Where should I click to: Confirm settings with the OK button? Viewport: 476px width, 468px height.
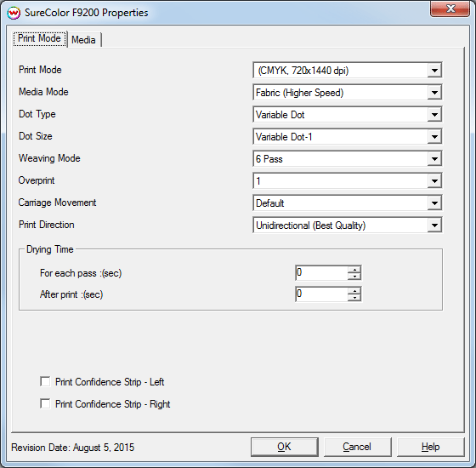coord(285,447)
